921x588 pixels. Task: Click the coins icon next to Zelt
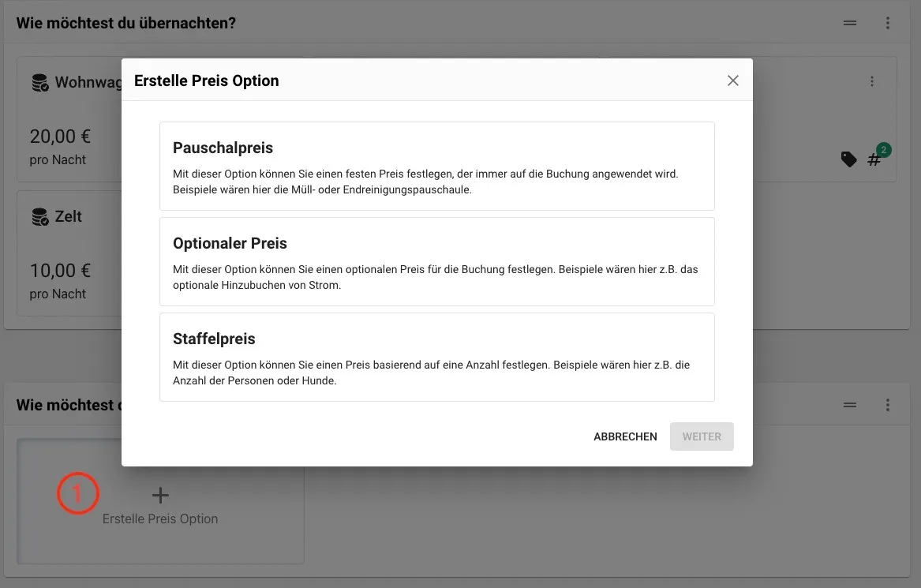click(x=40, y=217)
